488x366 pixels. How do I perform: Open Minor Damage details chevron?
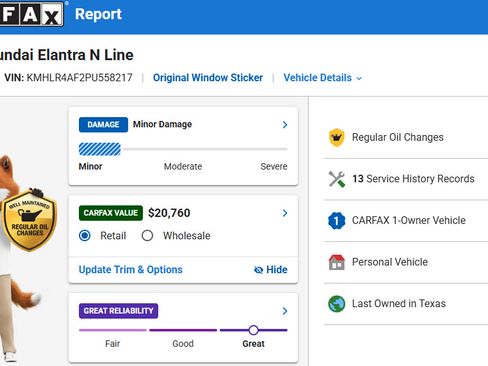pos(285,125)
